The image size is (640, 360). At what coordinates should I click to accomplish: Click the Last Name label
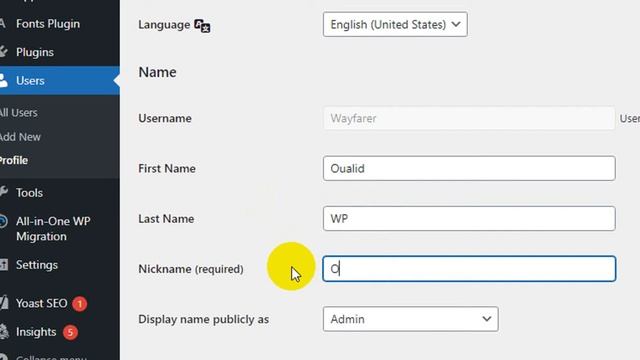(166, 219)
